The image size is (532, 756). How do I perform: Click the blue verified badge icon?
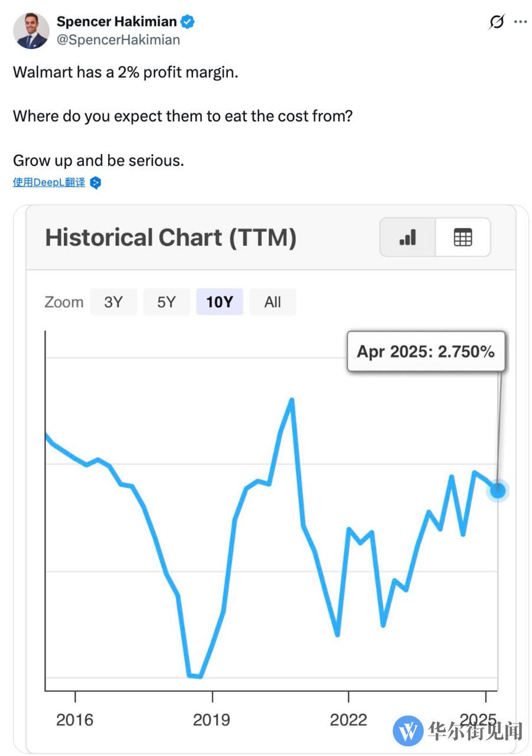(x=187, y=22)
